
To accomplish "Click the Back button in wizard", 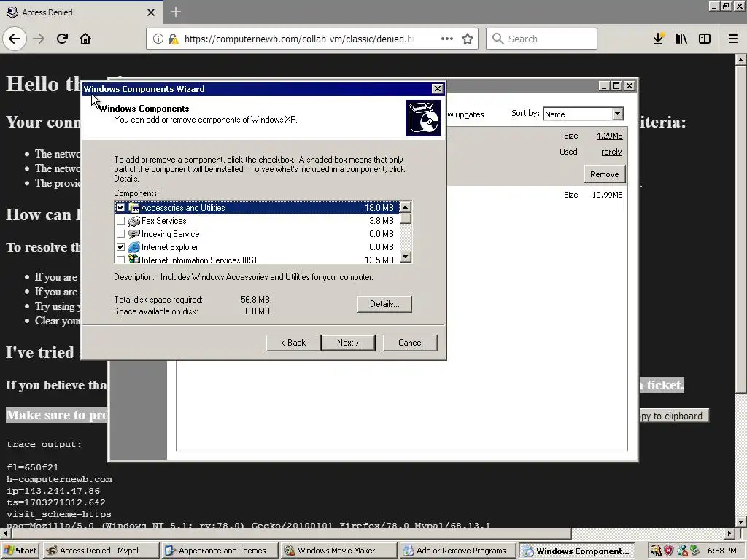I will (x=293, y=343).
